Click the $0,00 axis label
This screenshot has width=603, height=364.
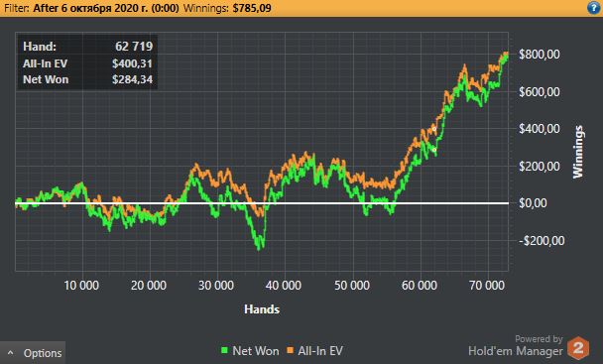coord(533,203)
